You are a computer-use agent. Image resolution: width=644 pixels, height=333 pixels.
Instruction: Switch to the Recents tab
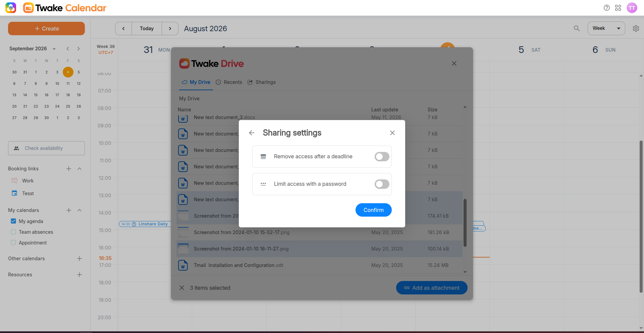click(229, 82)
